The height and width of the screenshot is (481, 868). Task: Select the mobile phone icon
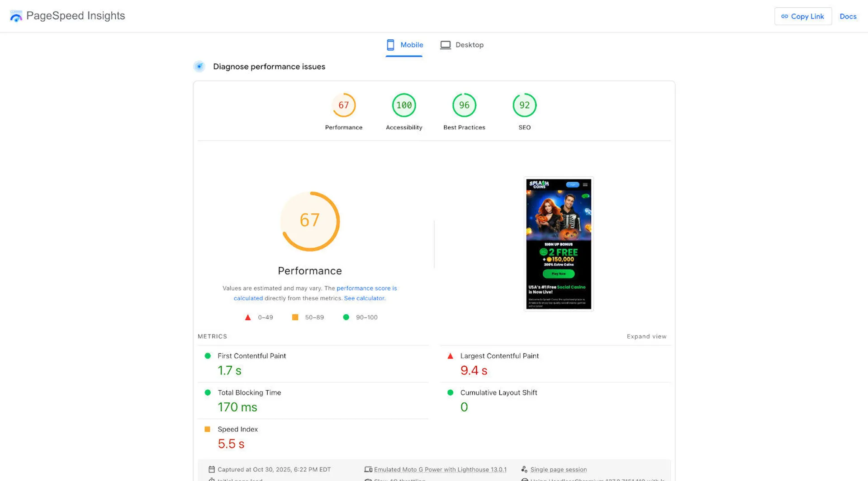[x=390, y=45]
